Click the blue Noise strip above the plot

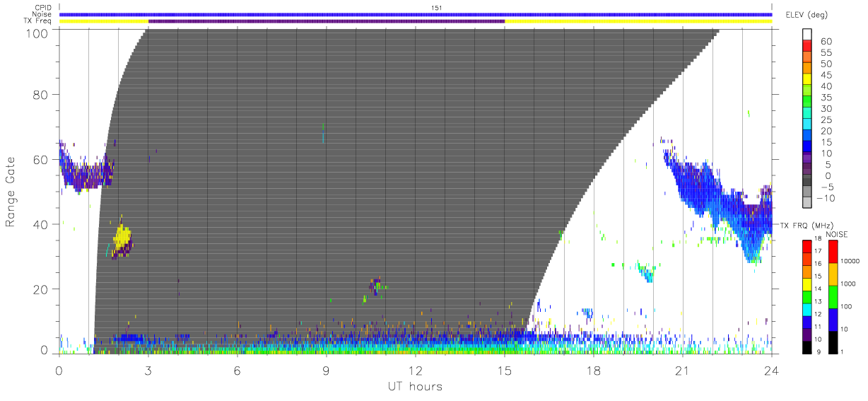point(416,14)
